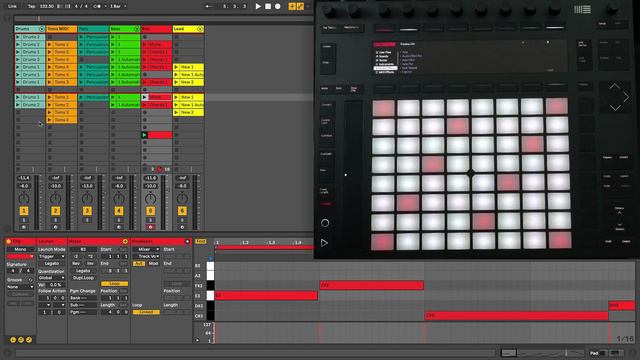Toggle track activator 3 in the mixer
Viewport: 640px width, 360px height.
[87, 211]
